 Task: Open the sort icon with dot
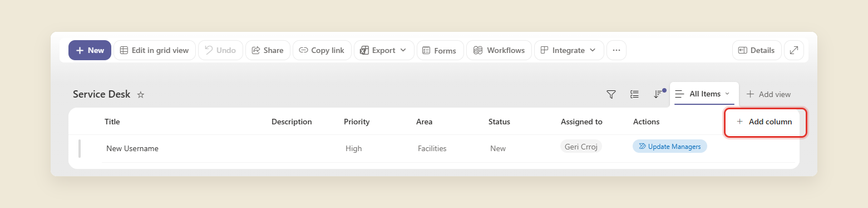659,94
